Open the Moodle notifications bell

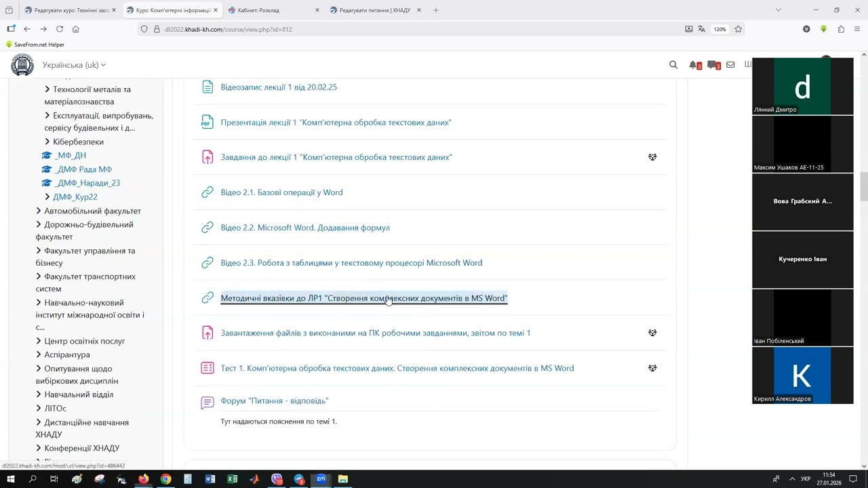(694, 65)
